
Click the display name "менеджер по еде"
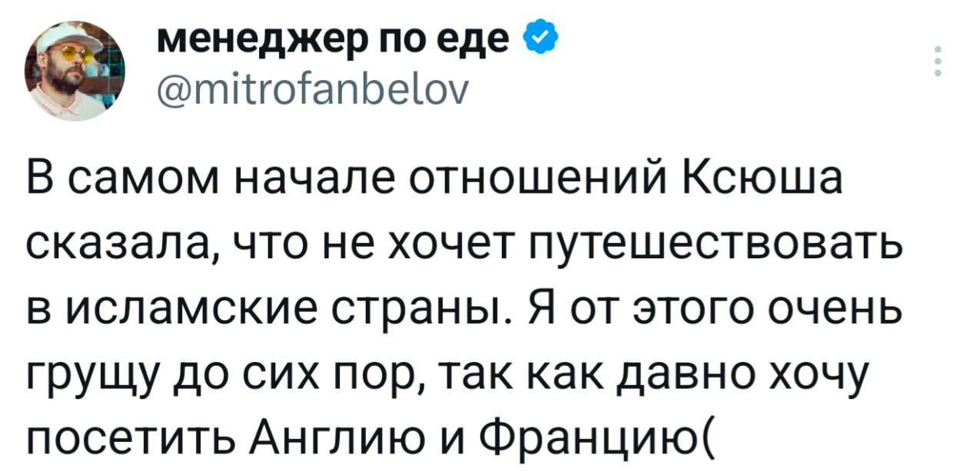tap(336, 38)
